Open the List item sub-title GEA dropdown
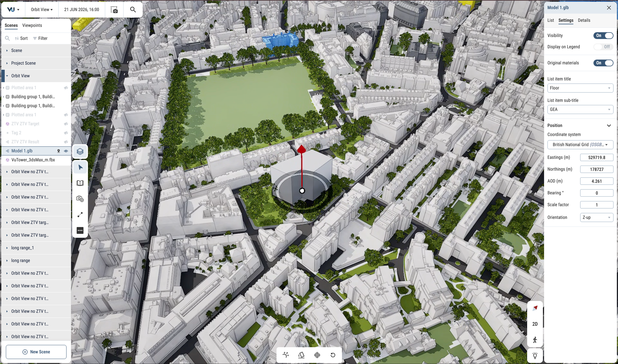 [x=580, y=109]
